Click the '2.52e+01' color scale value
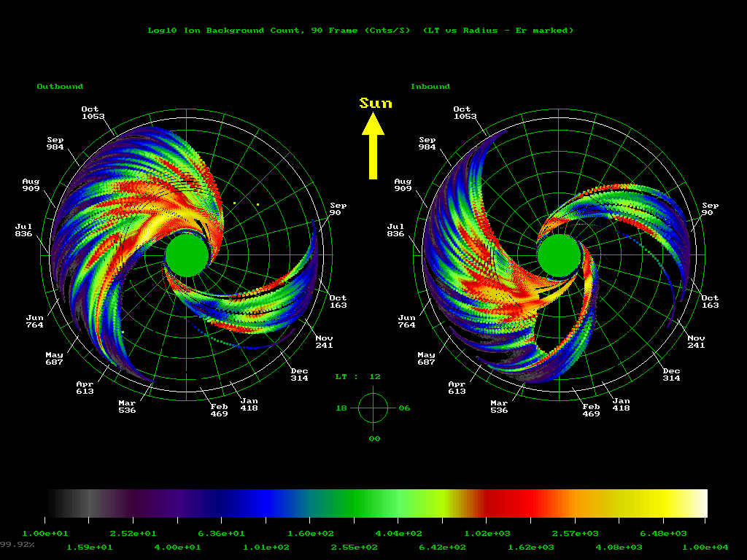Screen dimensions: 747x560 click(x=133, y=534)
